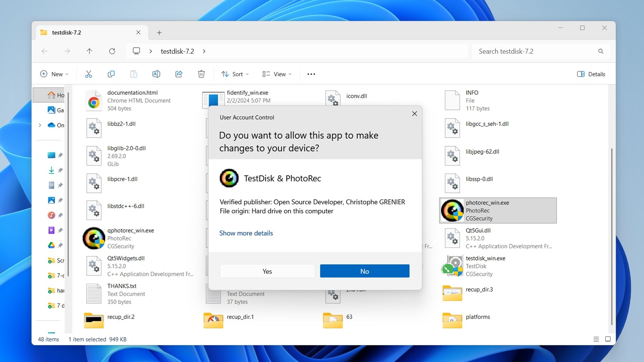Open a new tab with plus button
Image resolution: width=644 pixels, height=362 pixels.
(x=159, y=32)
